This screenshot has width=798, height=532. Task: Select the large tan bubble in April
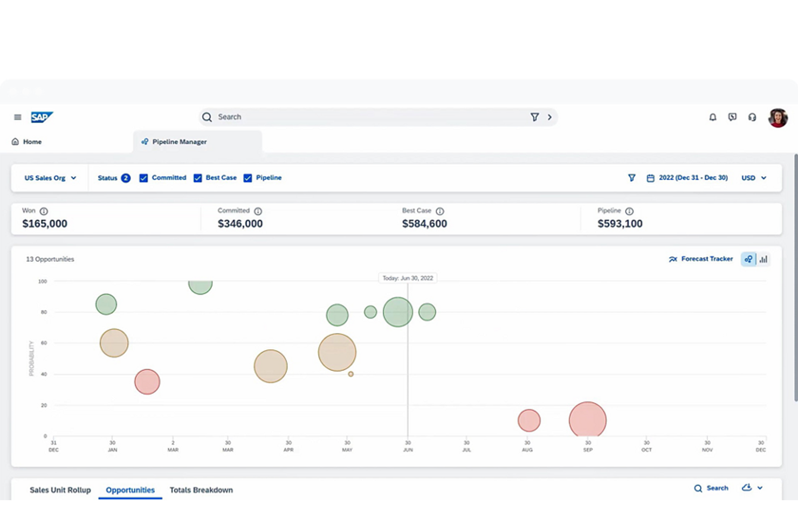(x=271, y=366)
